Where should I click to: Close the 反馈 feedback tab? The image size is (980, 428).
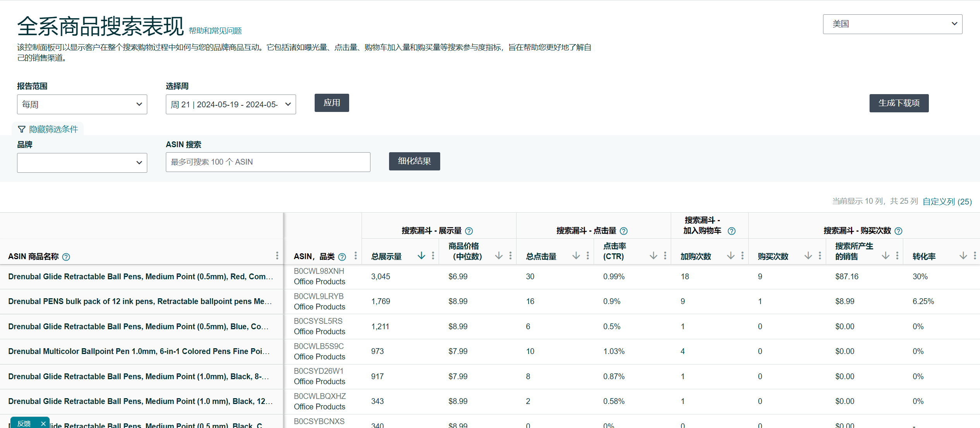tap(43, 424)
